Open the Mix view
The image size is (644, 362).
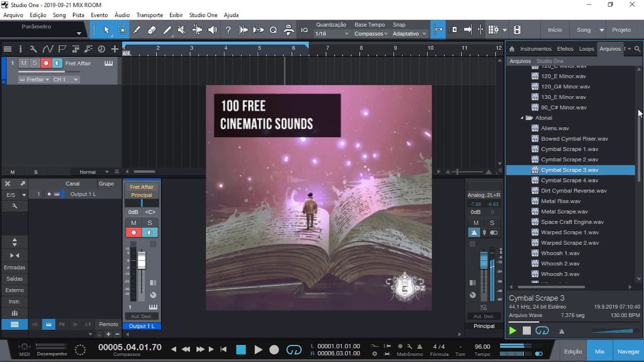coord(600,352)
